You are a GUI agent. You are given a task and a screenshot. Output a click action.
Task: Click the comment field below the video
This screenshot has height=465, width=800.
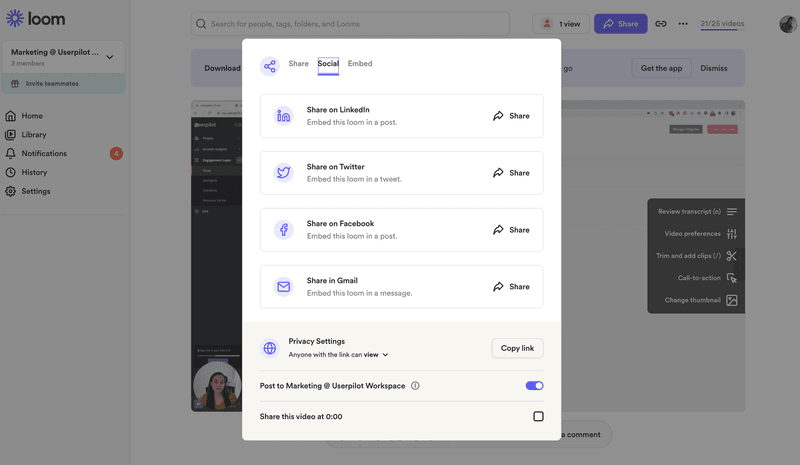[x=581, y=434]
